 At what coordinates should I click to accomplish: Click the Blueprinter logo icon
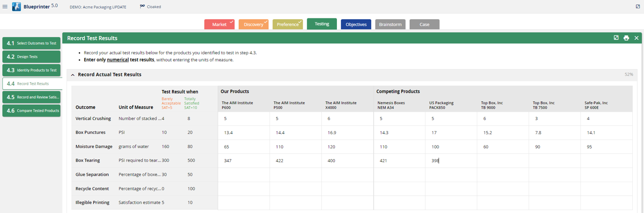17,7
